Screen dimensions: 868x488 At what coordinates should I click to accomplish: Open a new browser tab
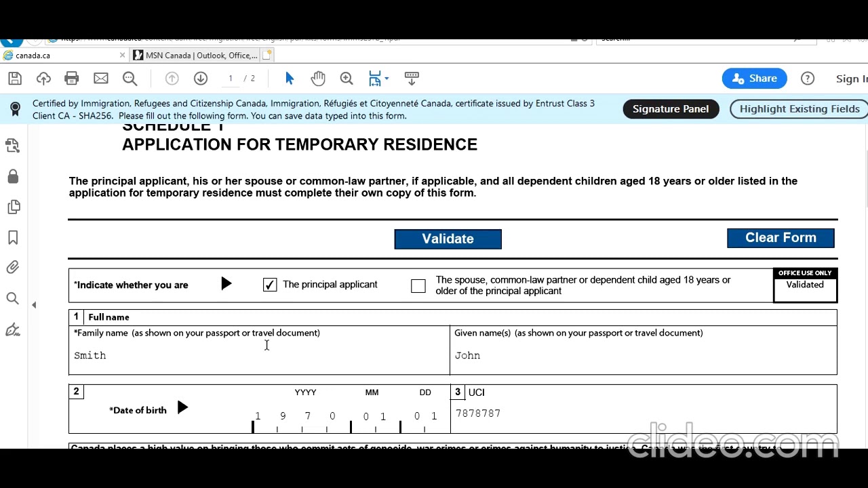coord(267,55)
